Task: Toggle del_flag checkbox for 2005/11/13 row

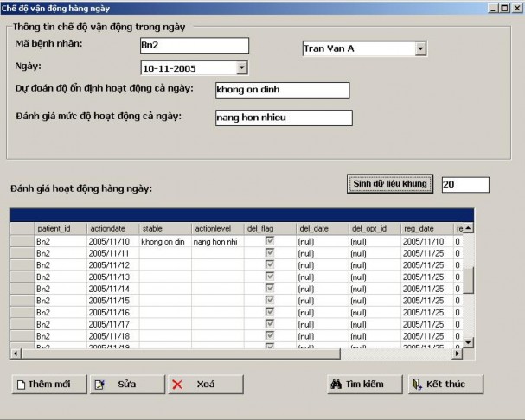Action: [270, 277]
